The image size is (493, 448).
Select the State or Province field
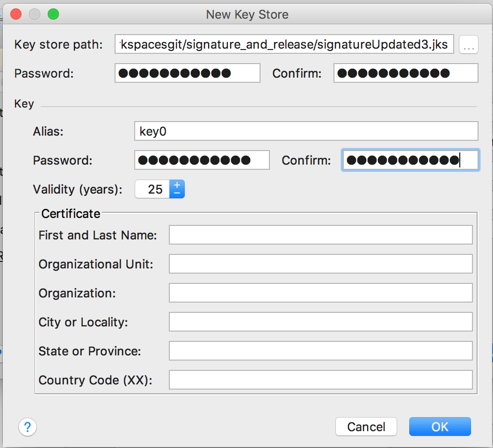coord(320,351)
